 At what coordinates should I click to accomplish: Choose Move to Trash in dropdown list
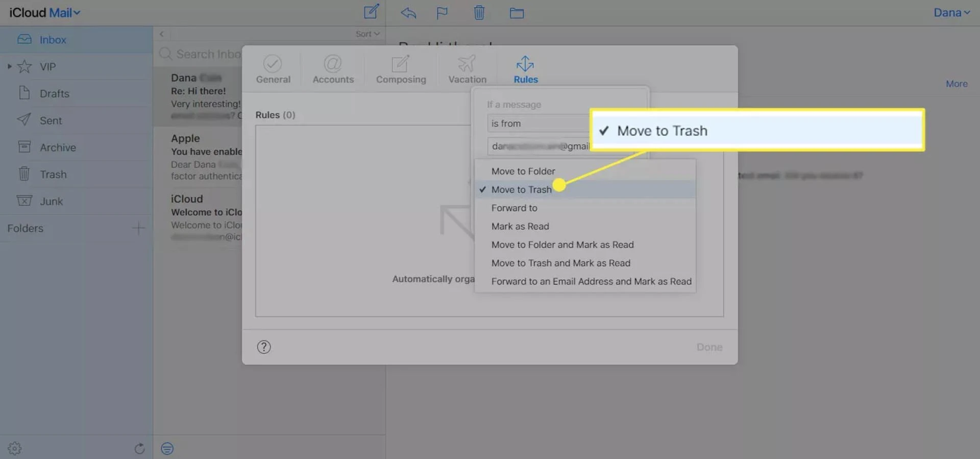[585, 189]
